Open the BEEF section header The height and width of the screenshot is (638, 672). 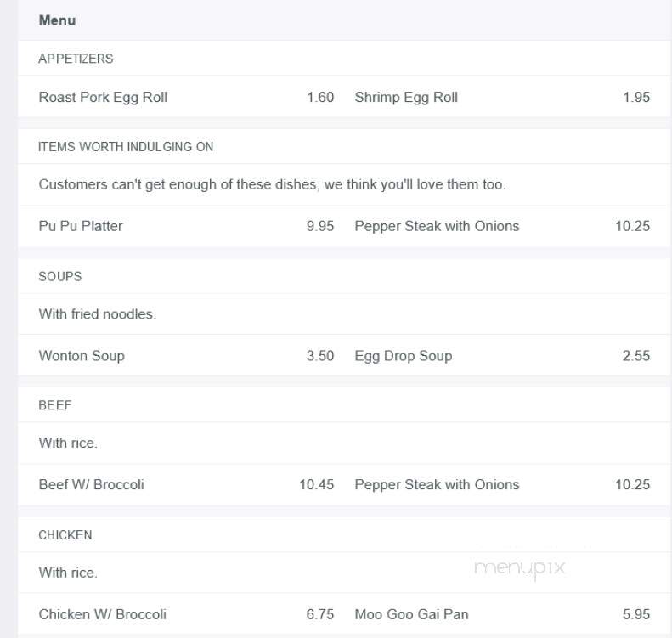tap(55, 405)
